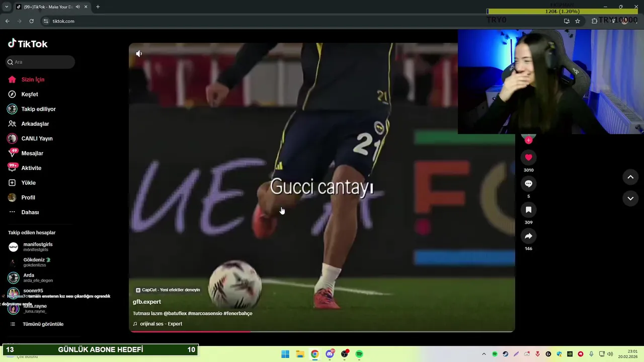Open the gfb.expert creator profile
Screen dimensions: 644x362
(x=147, y=302)
